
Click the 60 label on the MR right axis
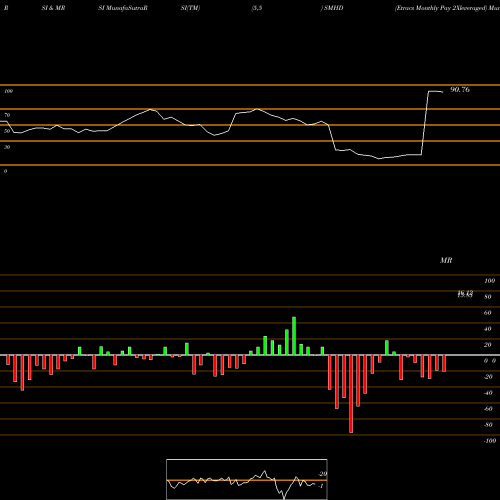point(488,313)
